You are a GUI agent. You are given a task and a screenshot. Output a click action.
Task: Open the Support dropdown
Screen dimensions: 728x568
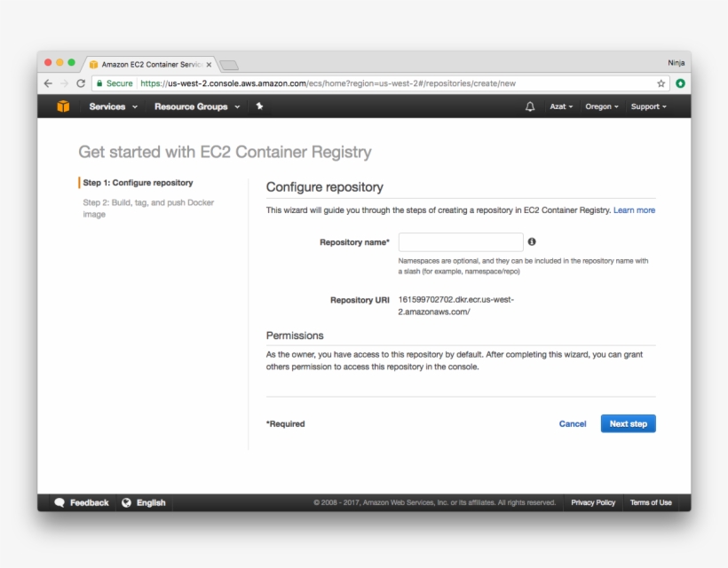pyautogui.click(x=647, y=106)
